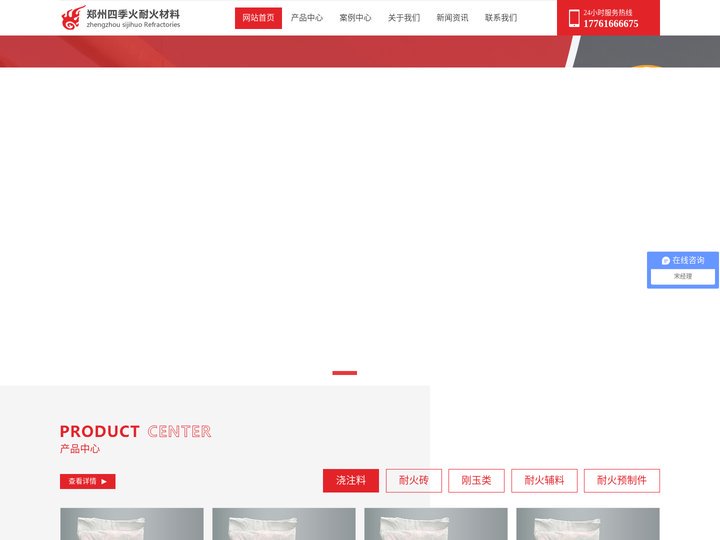
Task: Click the red carousel slide indicator
Action: point(345,373)
